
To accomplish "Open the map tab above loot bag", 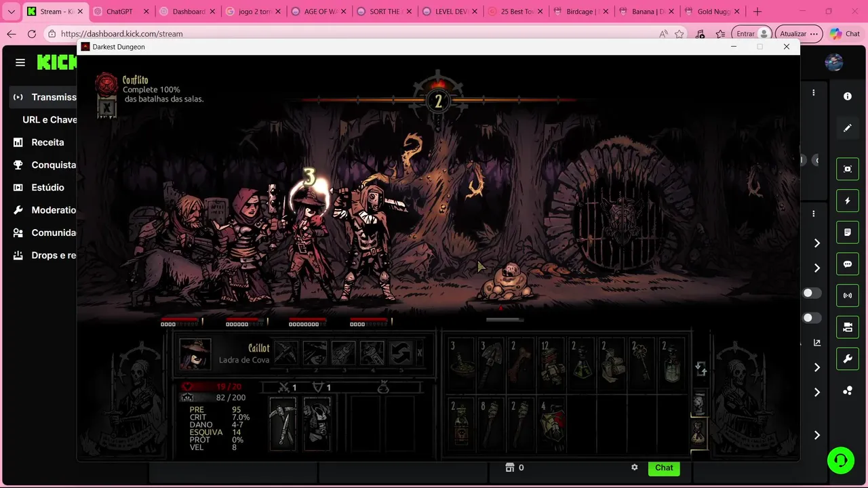I will click(x=699, y=403).
